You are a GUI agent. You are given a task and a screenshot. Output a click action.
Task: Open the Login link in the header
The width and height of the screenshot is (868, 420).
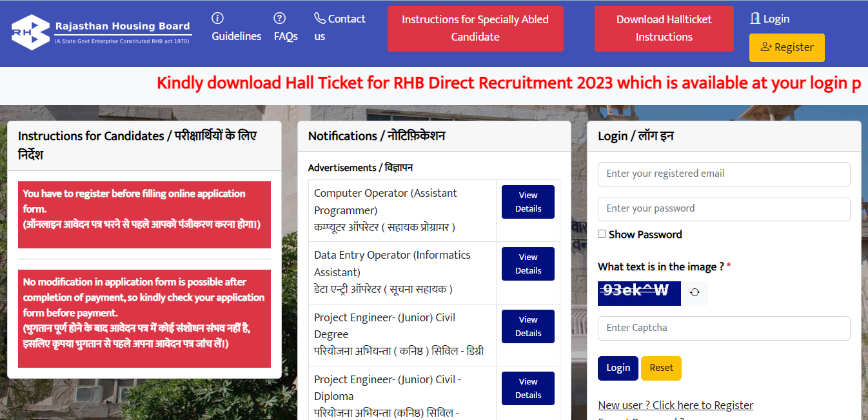click(x=770, y=19)
